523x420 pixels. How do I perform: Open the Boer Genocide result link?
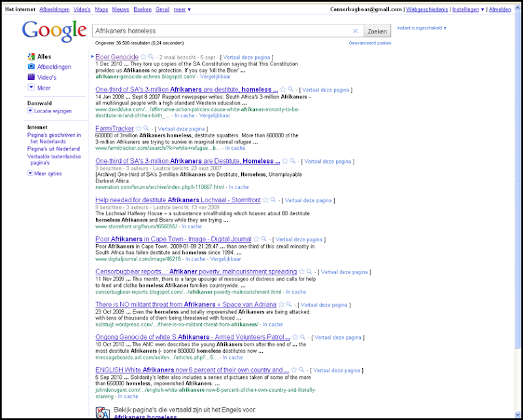[x=117, y=57]
